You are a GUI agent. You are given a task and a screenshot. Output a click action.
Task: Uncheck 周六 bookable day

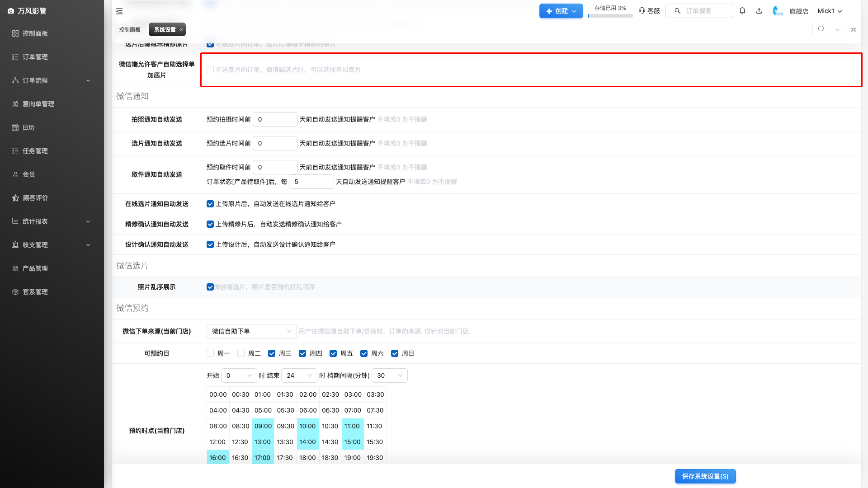(x=364, y=353)
